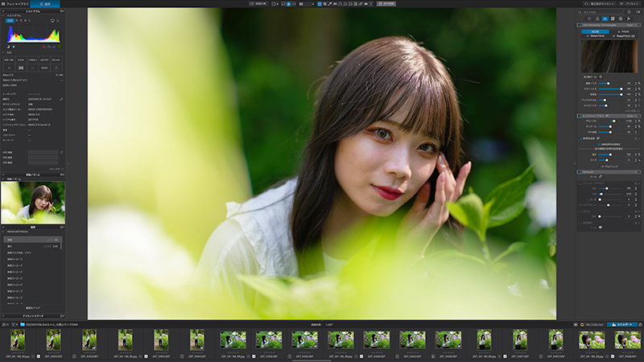
Task: Select the Detail tab icon in palette filter
Action: coord(605,19)
